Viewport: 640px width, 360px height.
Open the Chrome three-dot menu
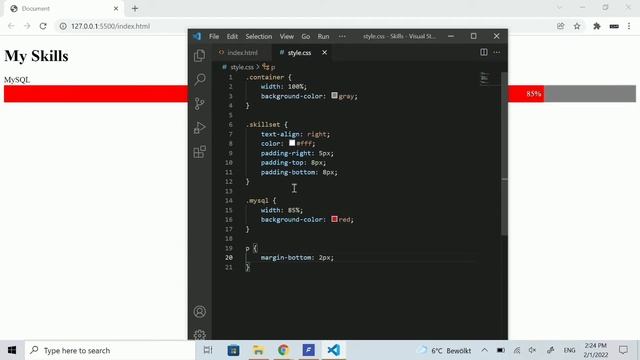pos(629,26)
